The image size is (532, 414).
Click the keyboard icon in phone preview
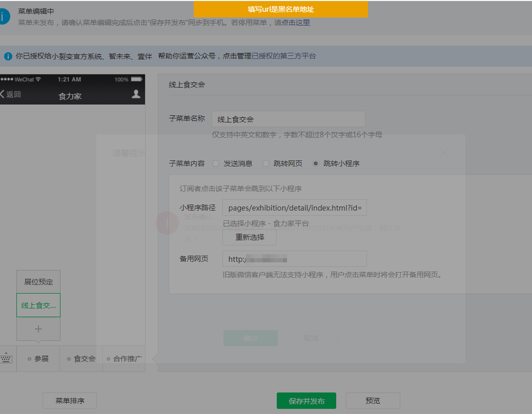[6, 358]
